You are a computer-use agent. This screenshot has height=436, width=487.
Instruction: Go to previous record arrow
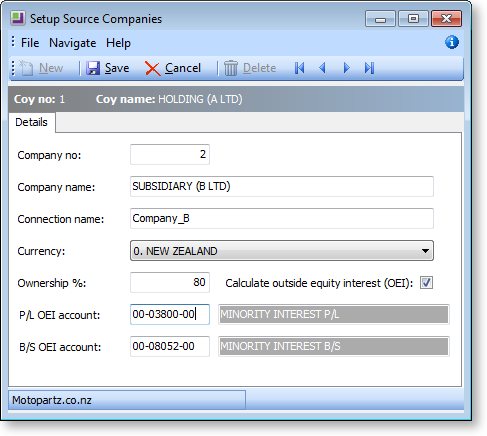[x=322, y=68]
